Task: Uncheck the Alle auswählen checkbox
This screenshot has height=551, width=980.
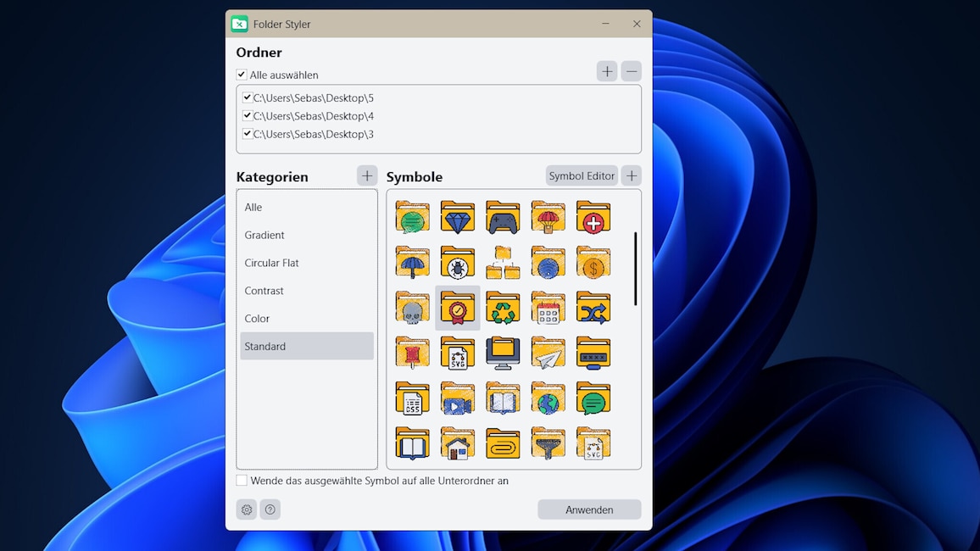Action: (242, 75)
